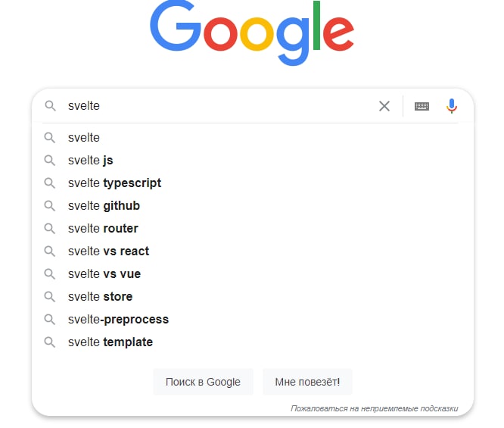The image size is (504, 428).
Task: Click magnifier icon beside svelte store
Action: tap(49, 297)
